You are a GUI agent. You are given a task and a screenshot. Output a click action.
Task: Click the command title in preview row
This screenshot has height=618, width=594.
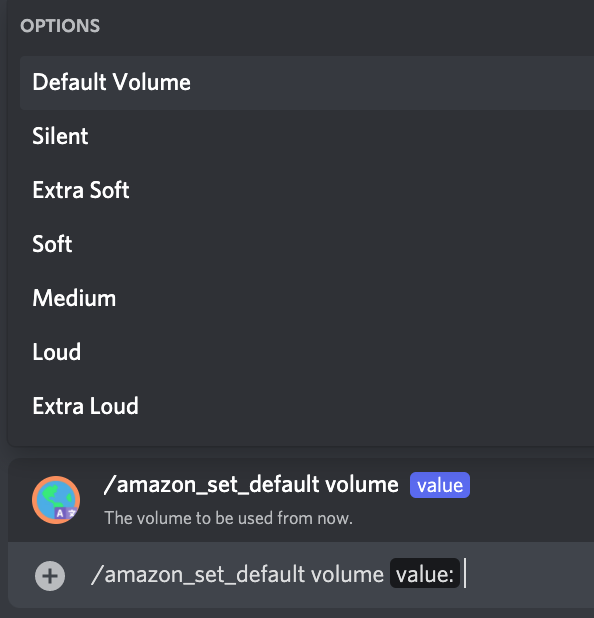tap(251, 484)
